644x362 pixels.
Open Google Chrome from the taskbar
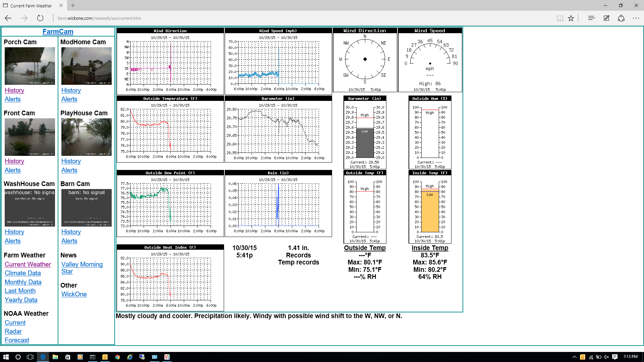click(117, 357)
